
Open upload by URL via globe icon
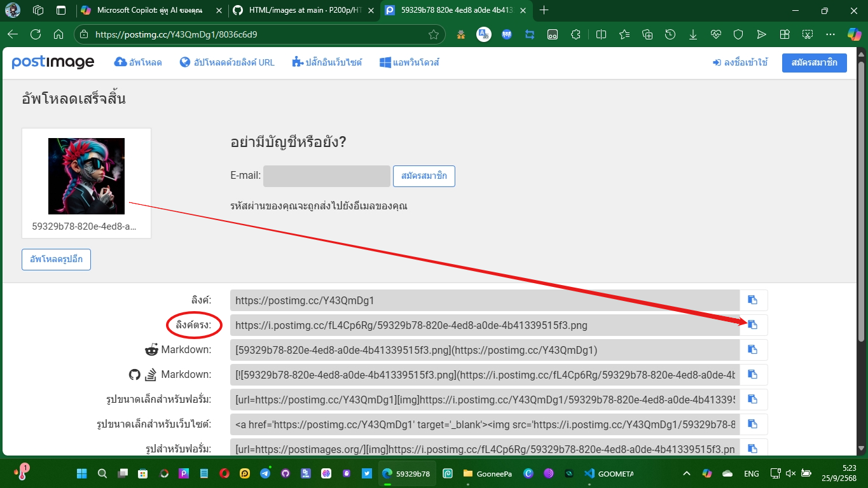point(184,62)
